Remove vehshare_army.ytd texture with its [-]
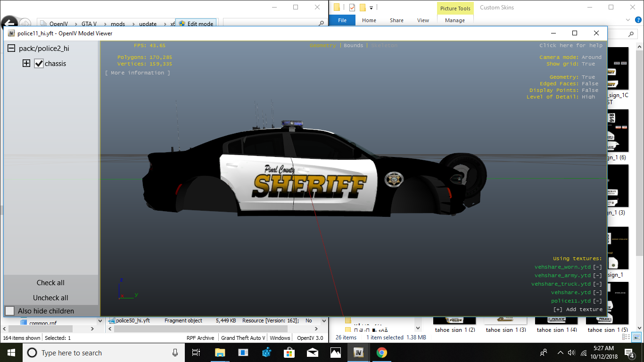 point(598,276)
